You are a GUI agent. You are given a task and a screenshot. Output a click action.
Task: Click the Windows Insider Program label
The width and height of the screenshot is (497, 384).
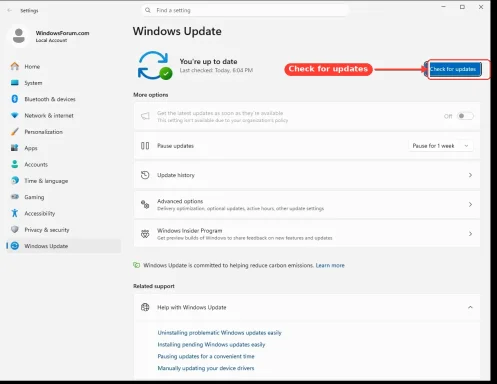click(189, 230)
